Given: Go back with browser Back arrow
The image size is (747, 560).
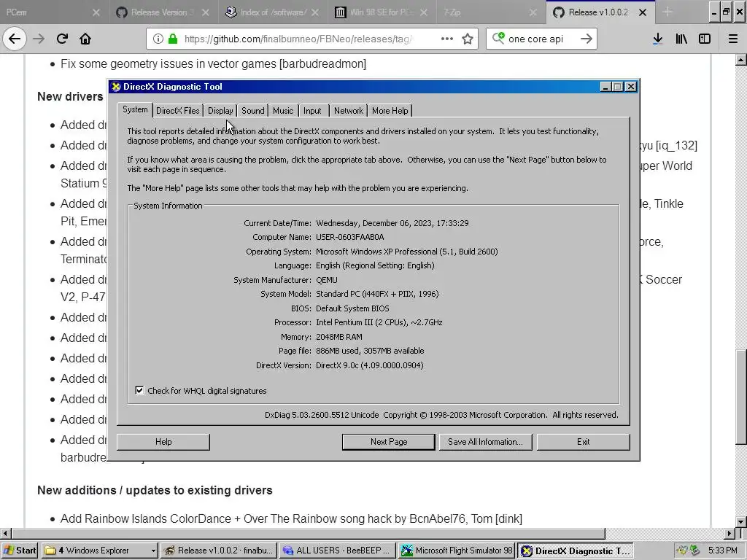Looking at the screenshot, I should click(x=15, y=39).
